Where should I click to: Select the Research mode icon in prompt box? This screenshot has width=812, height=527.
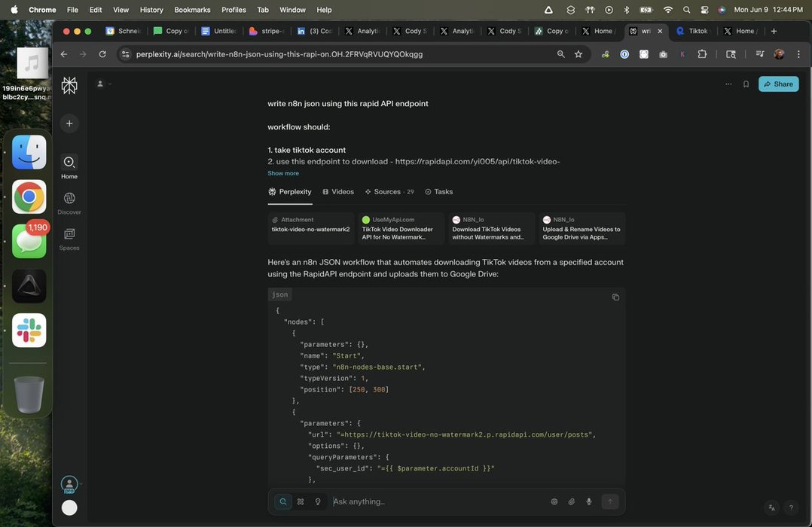coord(301,501)
